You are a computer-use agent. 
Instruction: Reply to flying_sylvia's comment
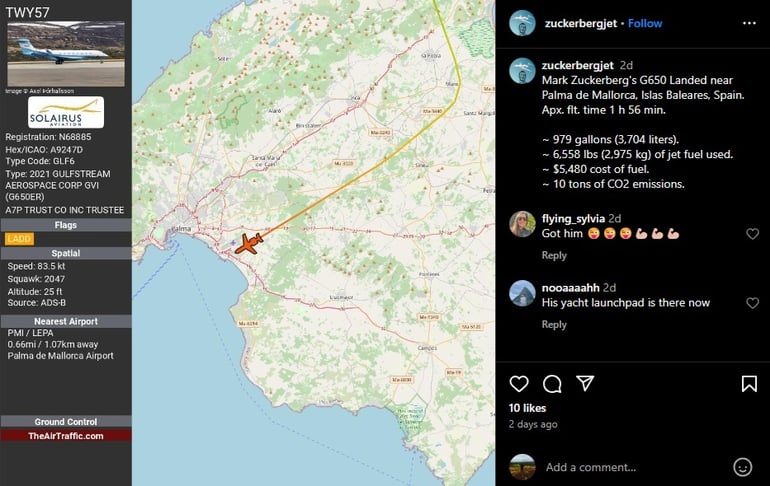click(x=554, y=255)
